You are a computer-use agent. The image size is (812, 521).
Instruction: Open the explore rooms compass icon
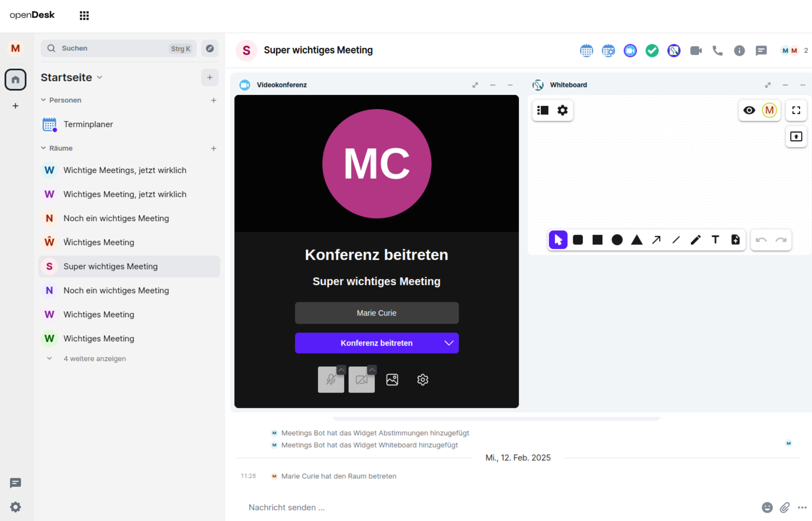point(210,49)
